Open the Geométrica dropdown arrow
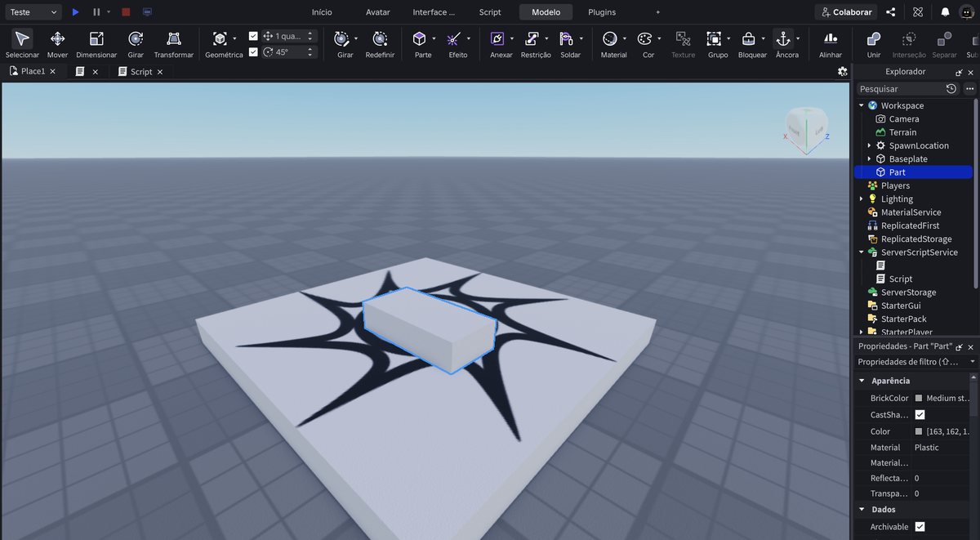The height and width of the screenshot is (540, 980). 234,38
